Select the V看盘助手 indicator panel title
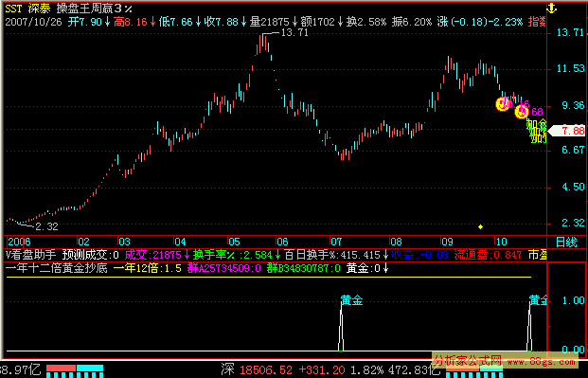 point(30,255)
